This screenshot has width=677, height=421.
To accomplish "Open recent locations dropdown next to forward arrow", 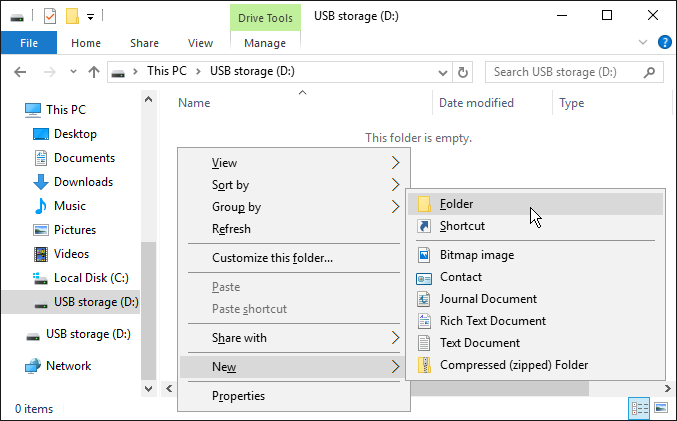I will (73, 72).
